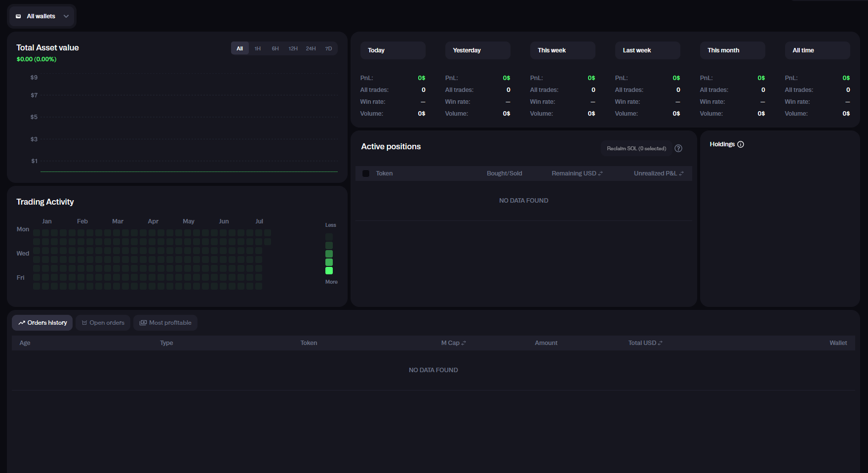The width and height of the screenshot is (868, 473).
Task: Click the wallet icon in the wallet selector
Action: pyautogui.click(x=18, y=16)
